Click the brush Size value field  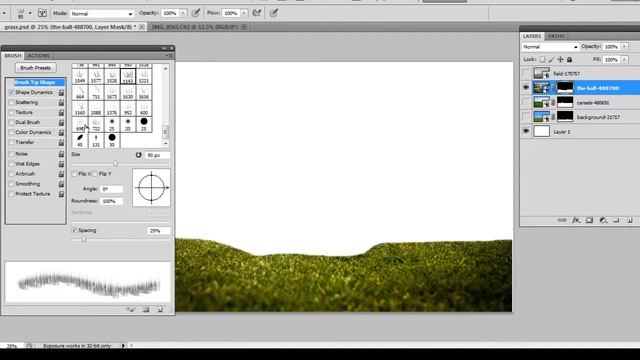coord(158,156)
